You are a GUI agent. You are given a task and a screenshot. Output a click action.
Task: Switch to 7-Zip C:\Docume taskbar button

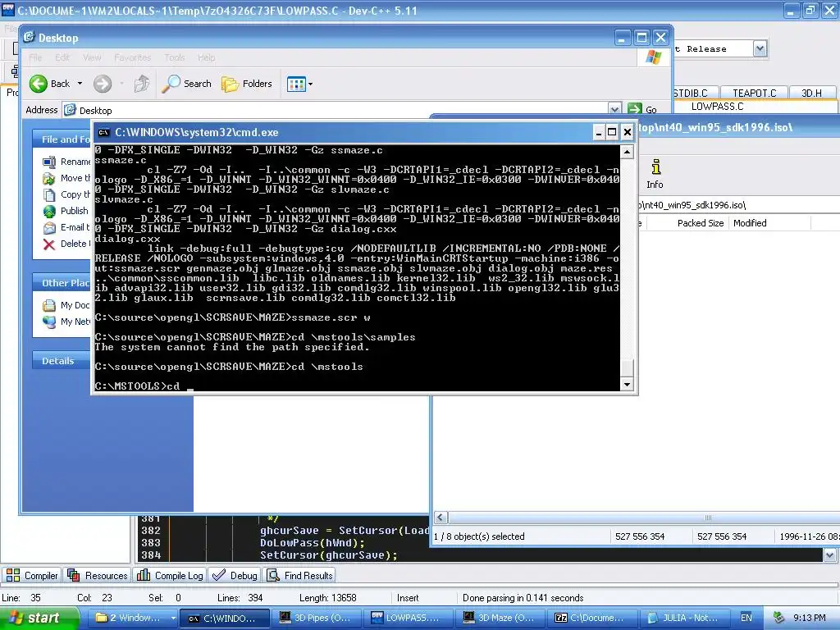(x=591, y=618)
